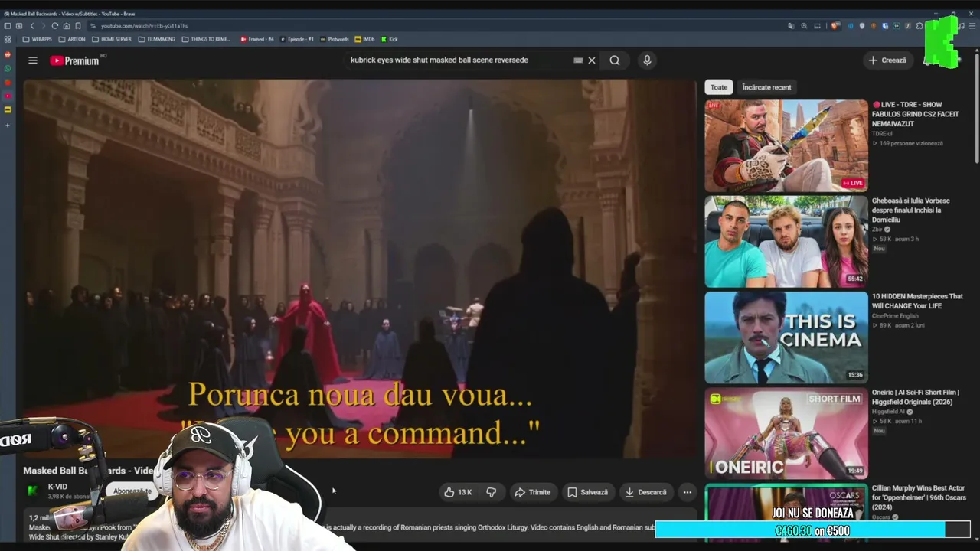Open the WEBAPPS bookmarks folder
980x551 pixels.
pos(38,39)
